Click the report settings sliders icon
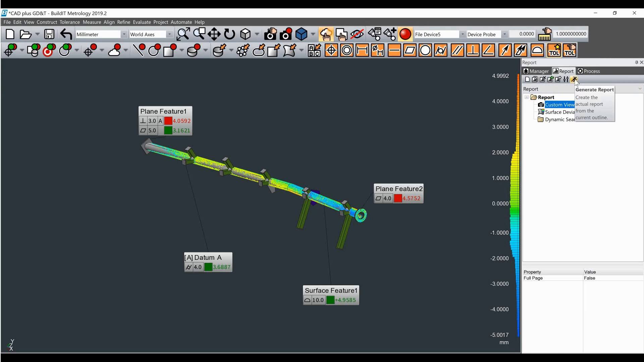Image resolution: width=644 pixels, height=362 pixels. [x=566, y=79]
